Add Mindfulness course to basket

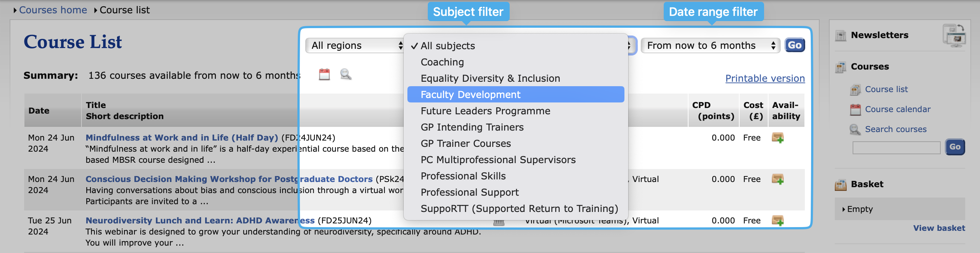pyautogui.click(x=777, y=138)
